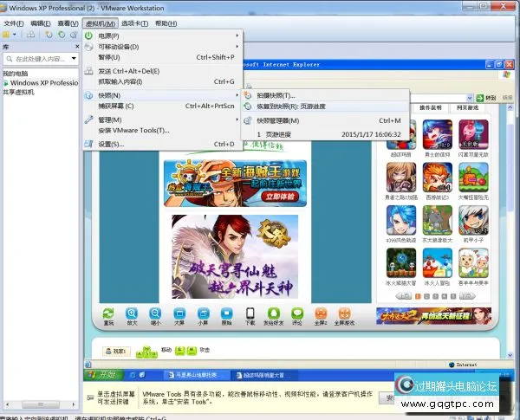The height and width of the screenshot is (420, 520).
Task: Select the 小屏 small screen icon
Action: (203, 313)
